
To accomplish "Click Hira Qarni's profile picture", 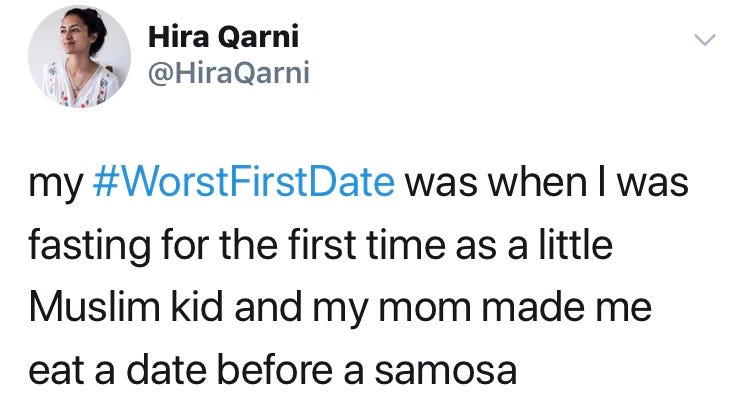I will click(x=79, y=59).
